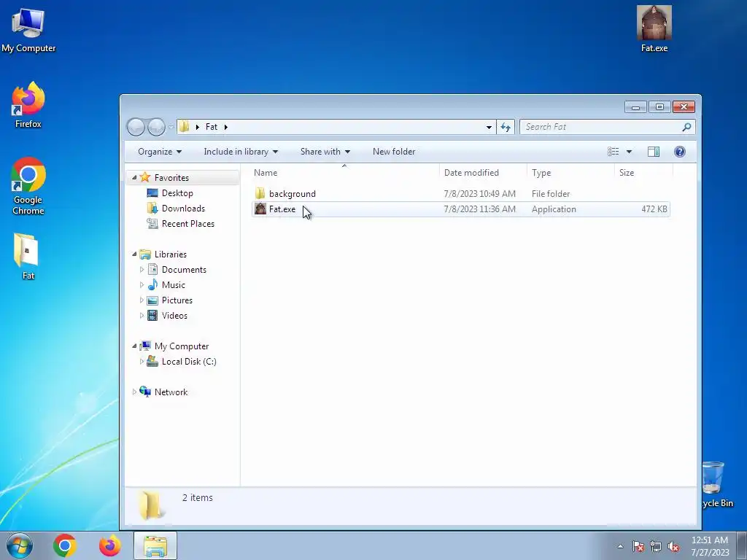The height and width of the screenshot is (560, 747).
Task: Collapse the Libraries group
Action: click(x=134, y=254)
